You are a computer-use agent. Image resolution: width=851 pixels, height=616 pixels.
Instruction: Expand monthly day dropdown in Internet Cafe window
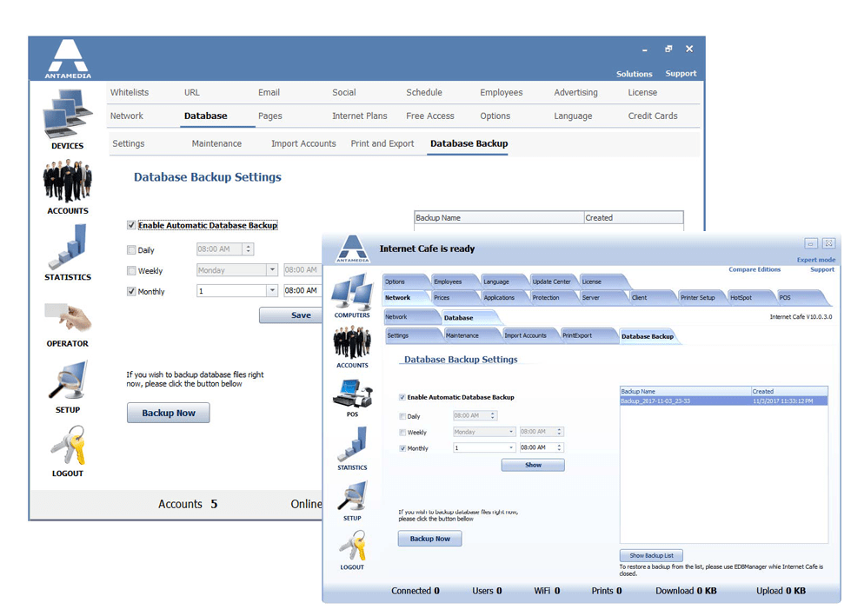click(511, 447)
